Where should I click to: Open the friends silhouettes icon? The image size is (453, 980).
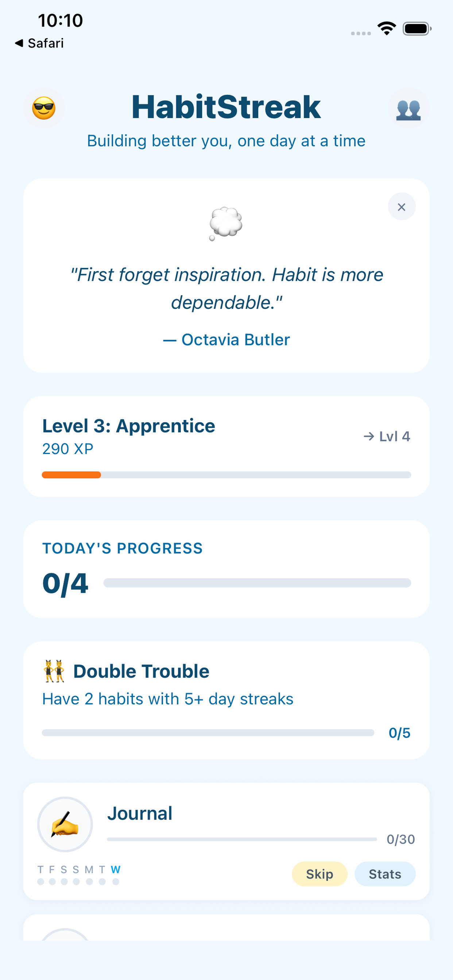pyautogui.click(x=408, y=108)
